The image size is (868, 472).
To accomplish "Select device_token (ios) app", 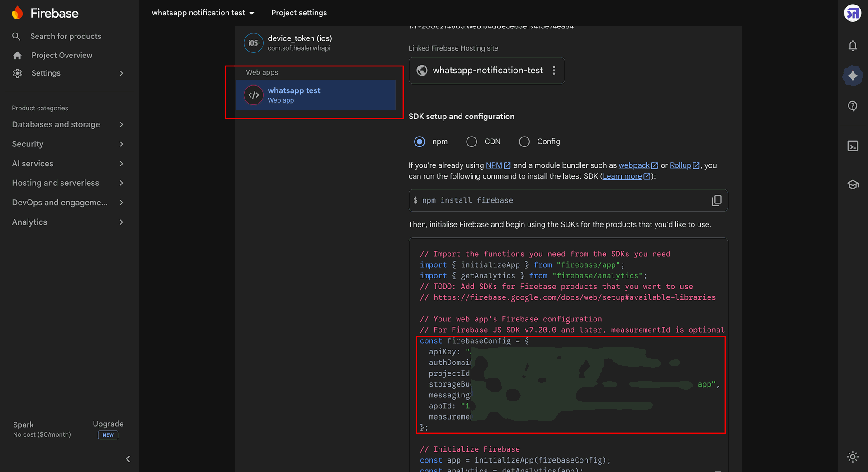I will 316,43.
